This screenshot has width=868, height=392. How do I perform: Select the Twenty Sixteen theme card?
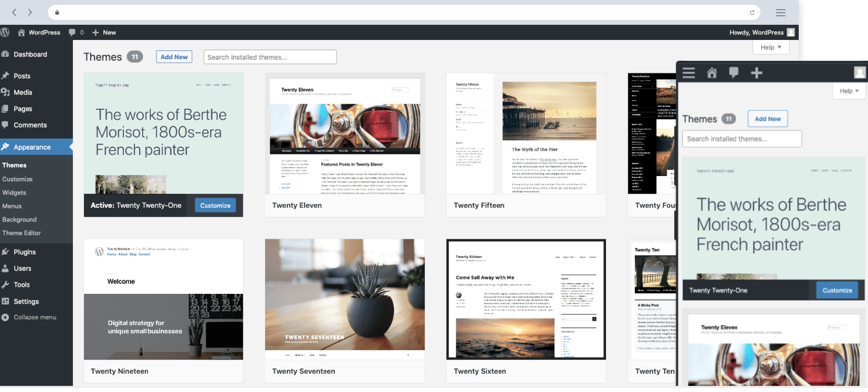pyautogui.click(x=526, y=311)
